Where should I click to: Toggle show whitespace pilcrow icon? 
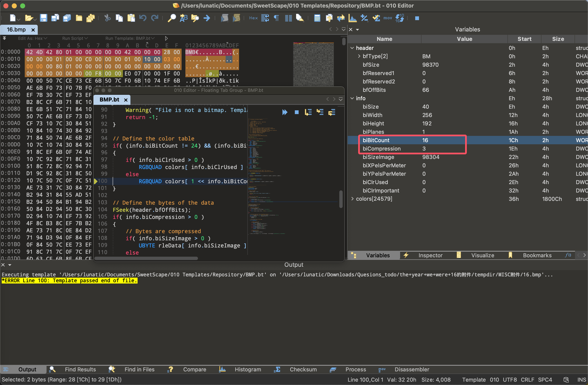pyautogui.click(x=276, y=18)
